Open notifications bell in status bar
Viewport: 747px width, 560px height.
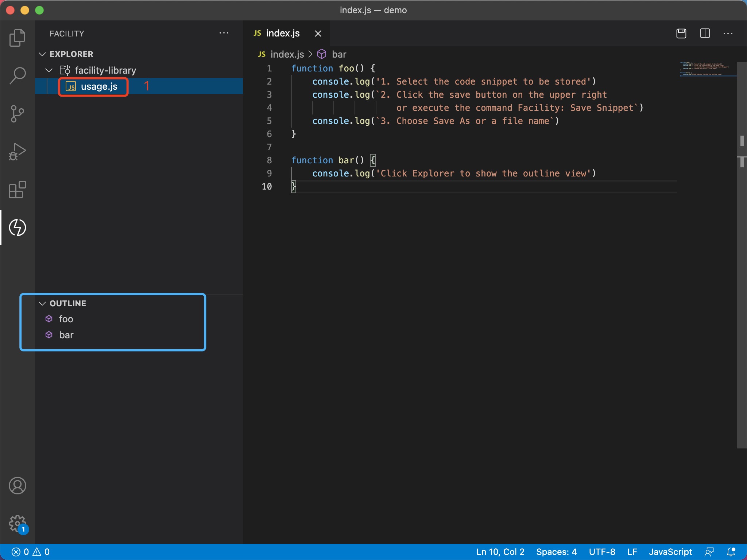tap(731, 552)
